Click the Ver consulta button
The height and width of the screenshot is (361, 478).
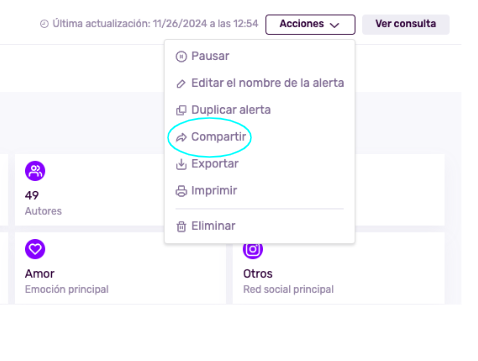tap(406, 24)
